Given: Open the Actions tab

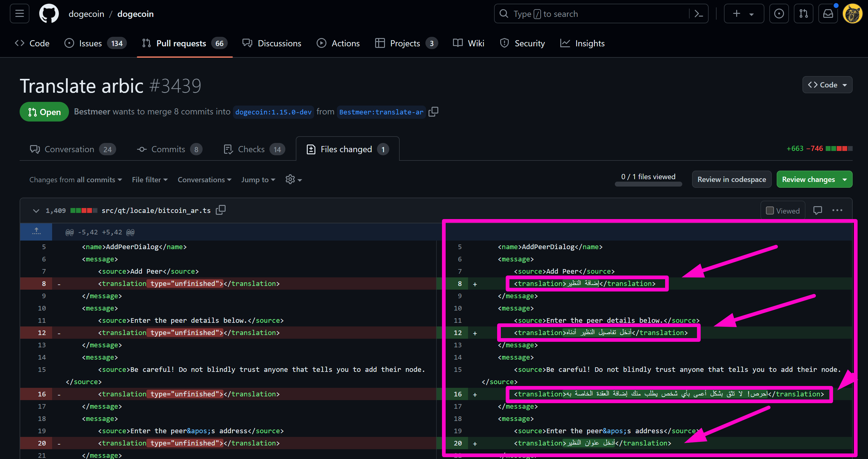Looking at the screenshot, I should (338, 43).
